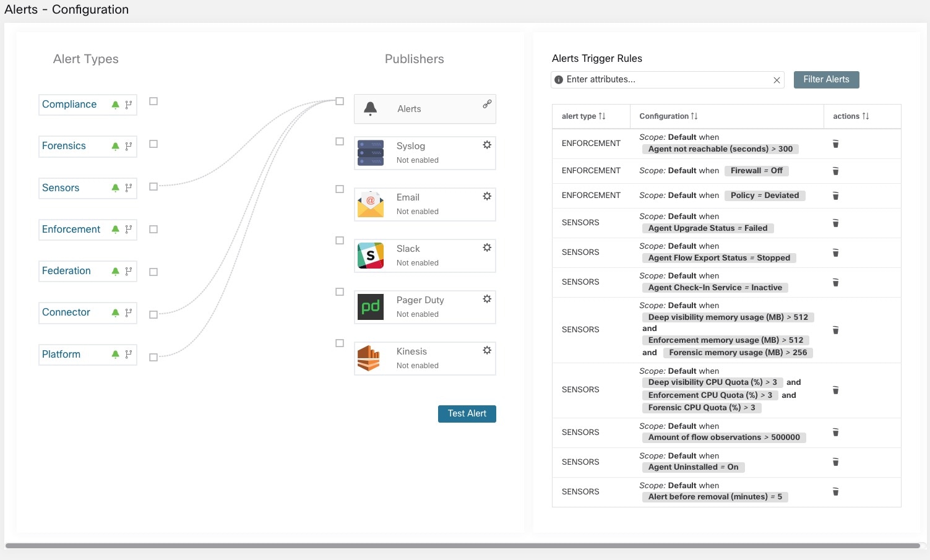This screenshot has width=930, height=560.
Task: Open the Federation alert type
Action: 66,271
